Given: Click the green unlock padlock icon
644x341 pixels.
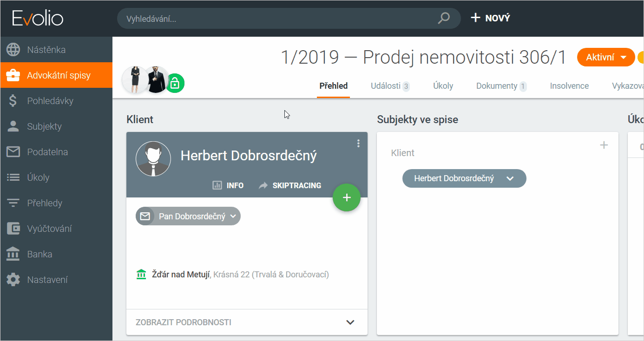Looking at the screenshot, I should point(175,84).
